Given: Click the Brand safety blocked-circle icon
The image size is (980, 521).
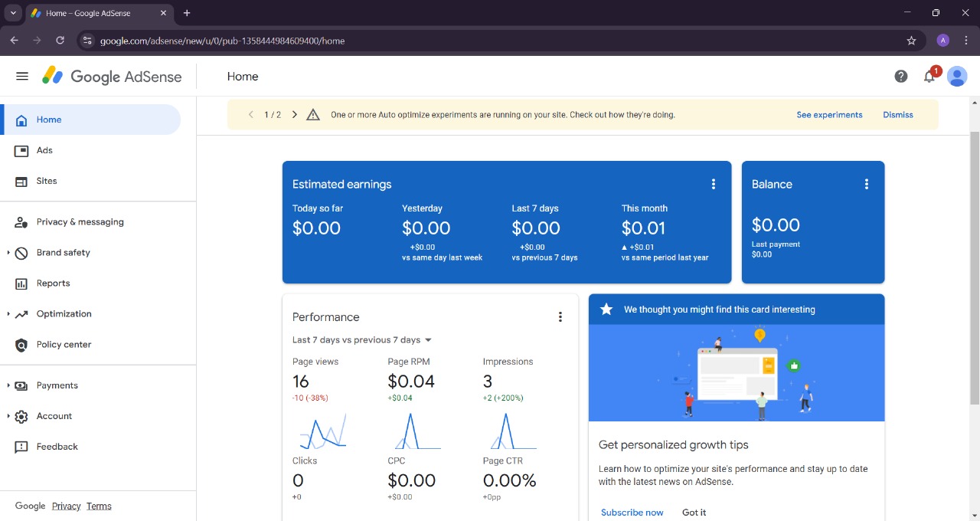Looking at the screenshot, I should 21,253.
